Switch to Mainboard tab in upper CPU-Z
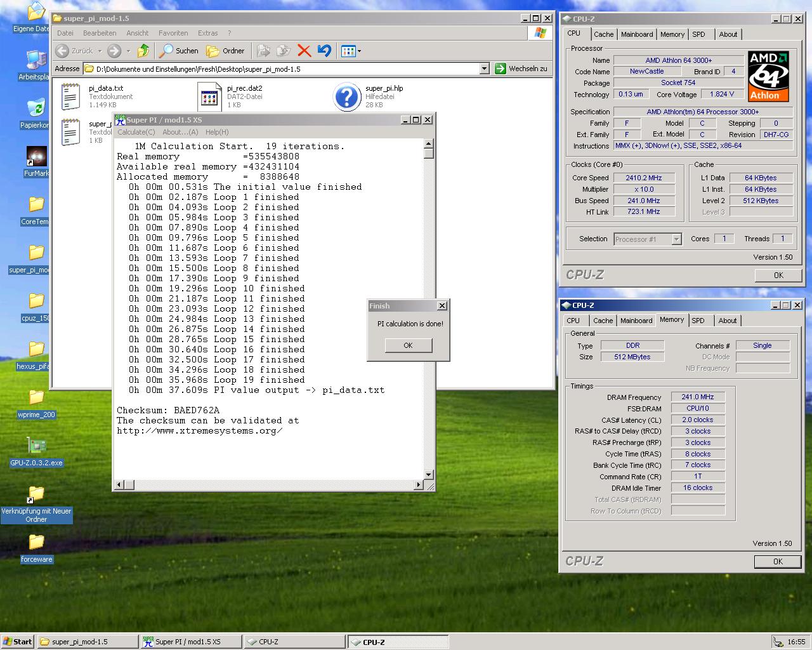812x650 pixels. 637,35
